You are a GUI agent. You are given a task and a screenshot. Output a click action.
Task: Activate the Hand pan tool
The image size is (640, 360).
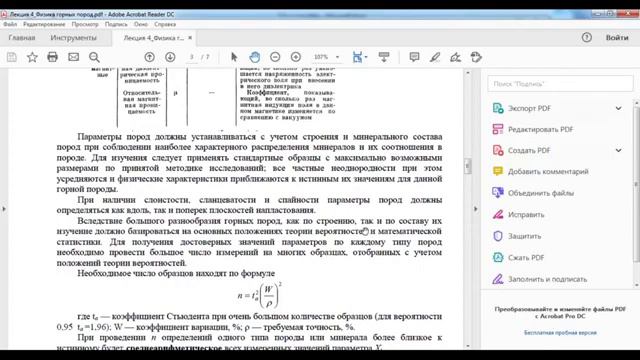pos(255,57)
